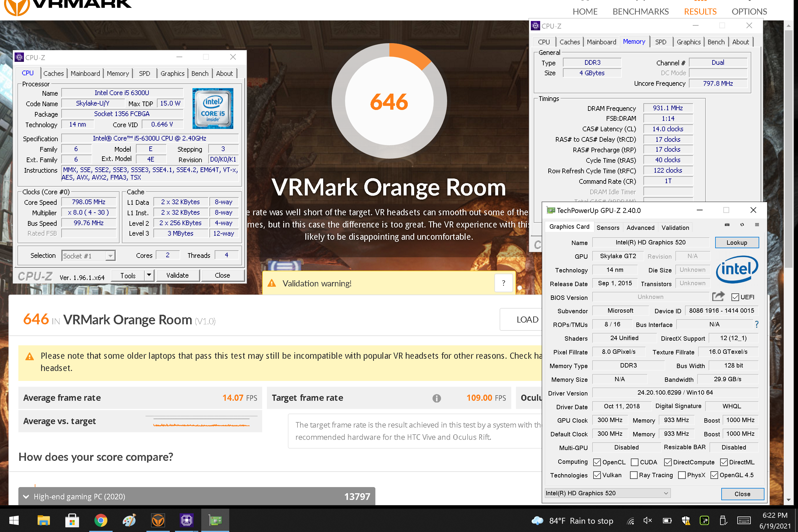798x532 pixels.
Task: Open the Intel(R) HD Graphics 520 GPU selector dropdown
Action: (607, 493)
